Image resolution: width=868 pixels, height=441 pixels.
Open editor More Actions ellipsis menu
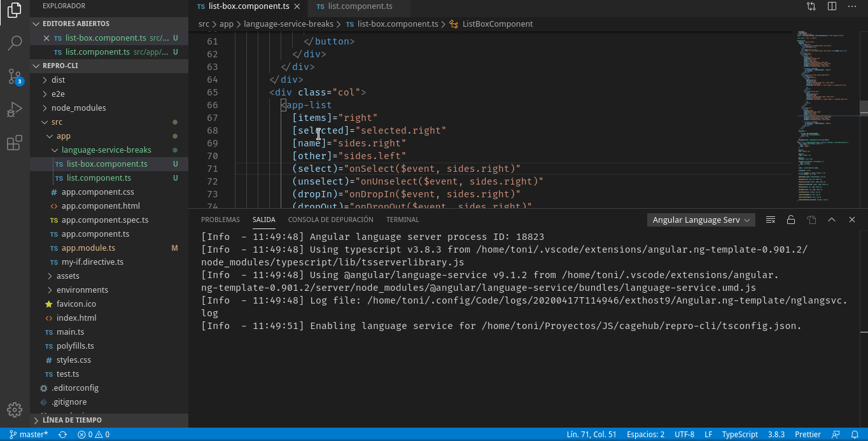coord(852,6)
